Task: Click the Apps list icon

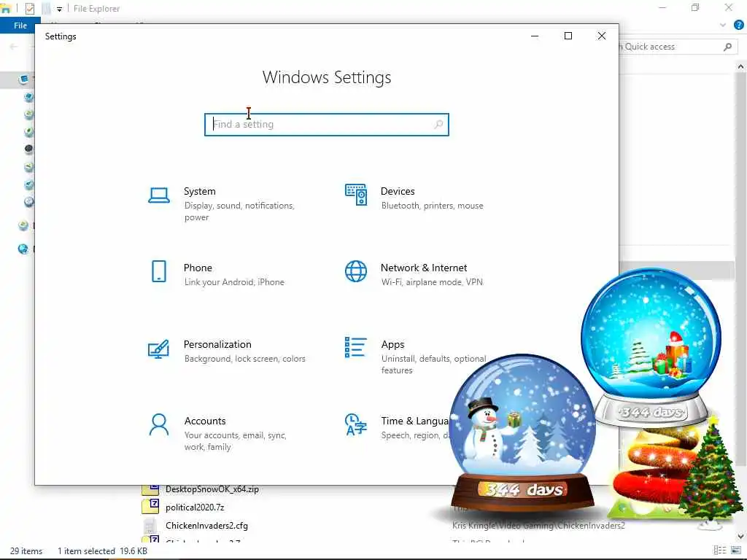Action: coord(356,348)
